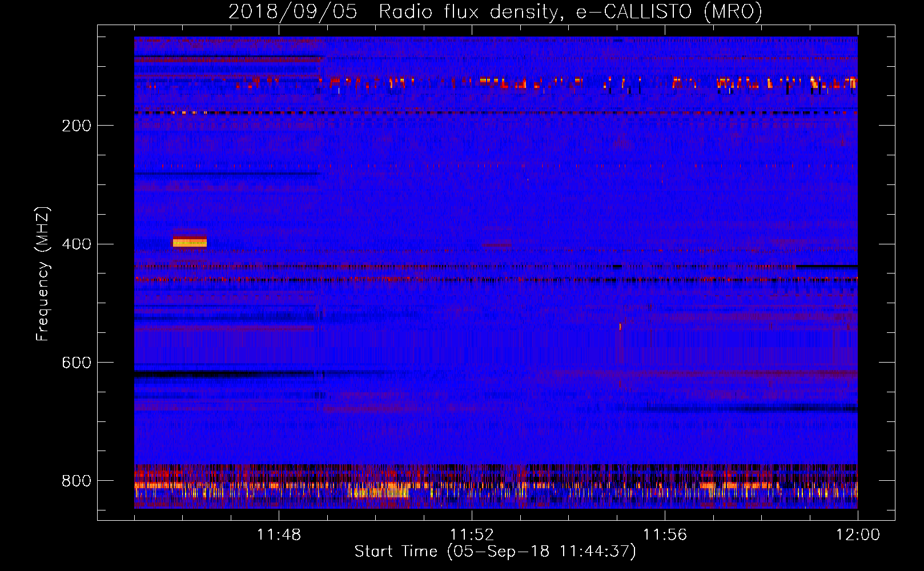Click the plot title "Radio flux density, e-CALLISTO (MRO)"
This screenshot has height=571, width=924.
tap(571, 12)
